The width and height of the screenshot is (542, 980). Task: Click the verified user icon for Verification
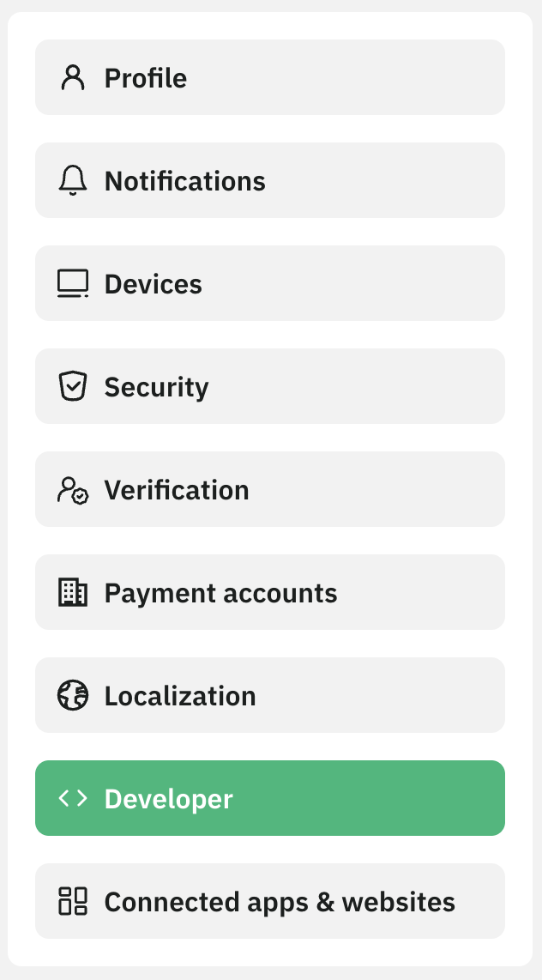click(x=73, y=490)
